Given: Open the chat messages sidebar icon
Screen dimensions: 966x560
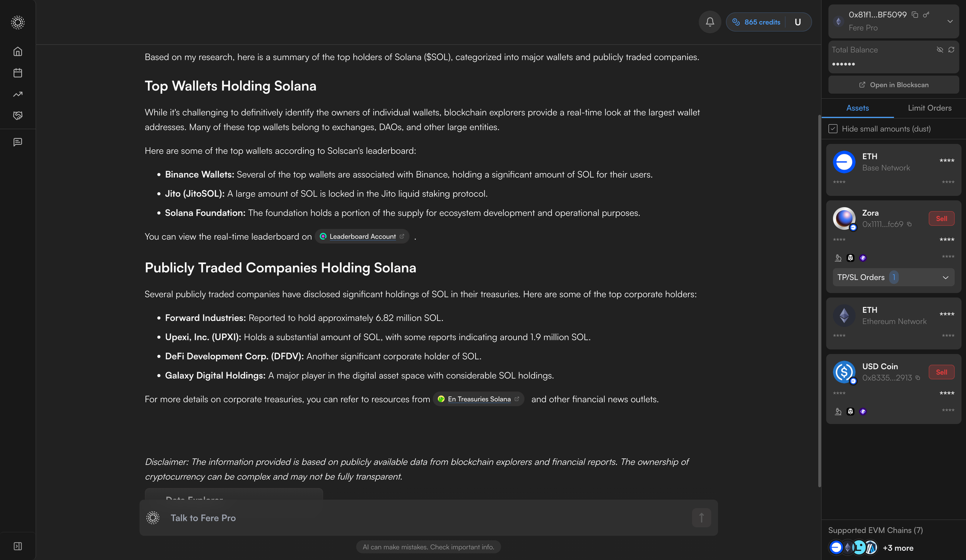Looking at the screenshot, I should click(18, 142).
